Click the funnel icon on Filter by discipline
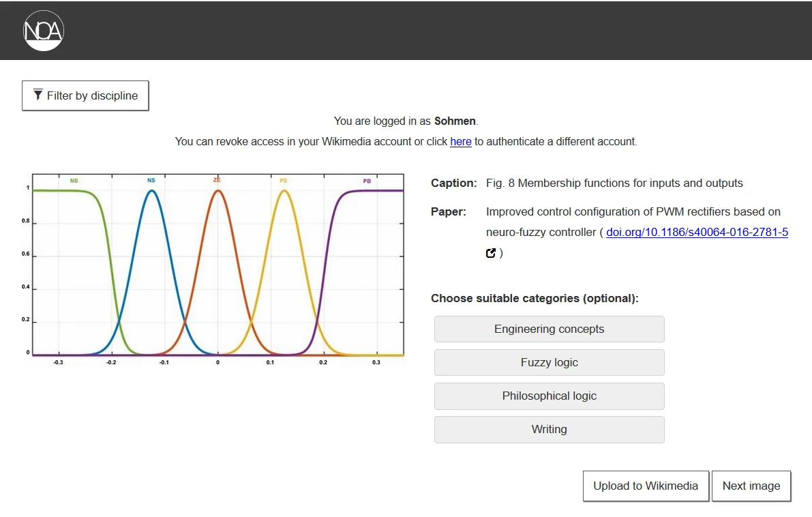 38,95
